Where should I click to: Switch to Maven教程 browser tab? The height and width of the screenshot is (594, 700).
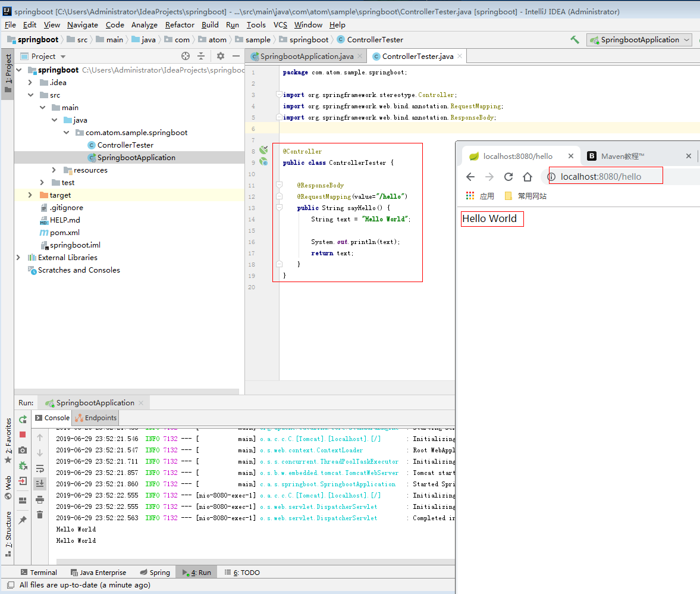[x=622, y=157]
